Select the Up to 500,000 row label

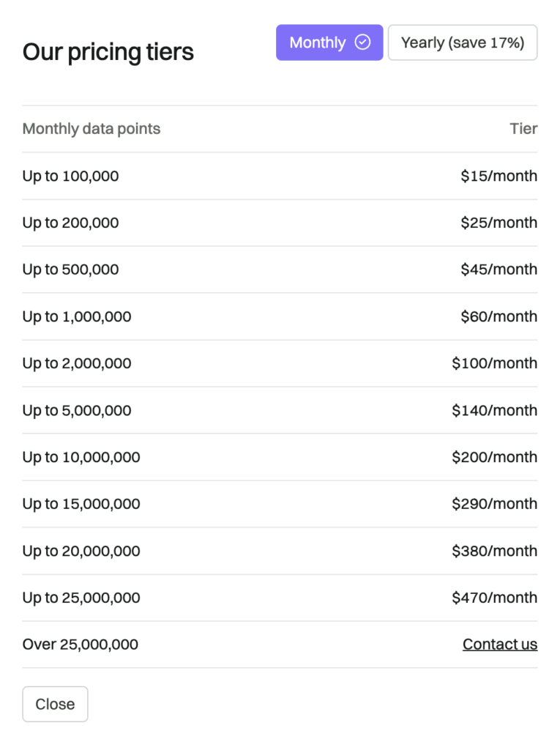tap(70, 270)
